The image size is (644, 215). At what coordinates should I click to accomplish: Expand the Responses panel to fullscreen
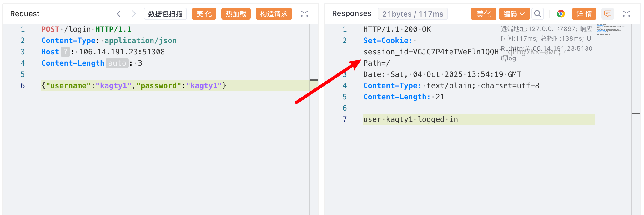coord(626,14)
